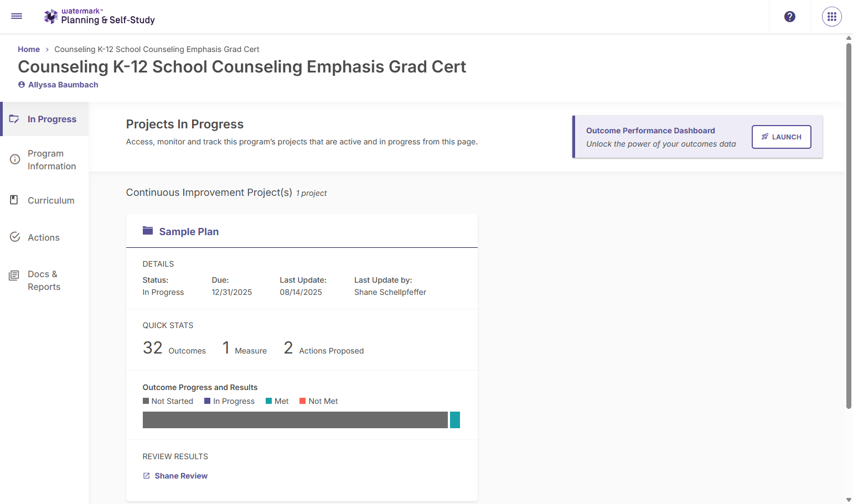Click the last update date '08/14/2025'
853x504 pixels.
(301, 292)
